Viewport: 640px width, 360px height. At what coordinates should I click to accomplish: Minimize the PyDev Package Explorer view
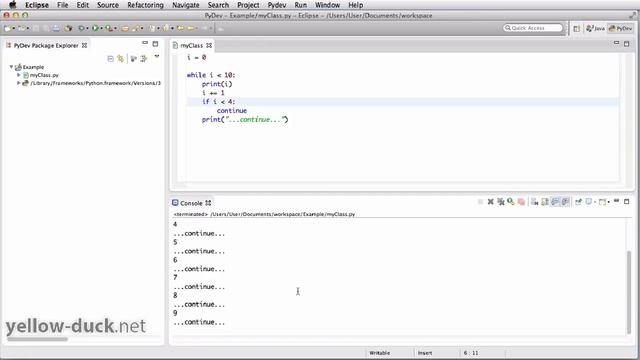point(145,42)
